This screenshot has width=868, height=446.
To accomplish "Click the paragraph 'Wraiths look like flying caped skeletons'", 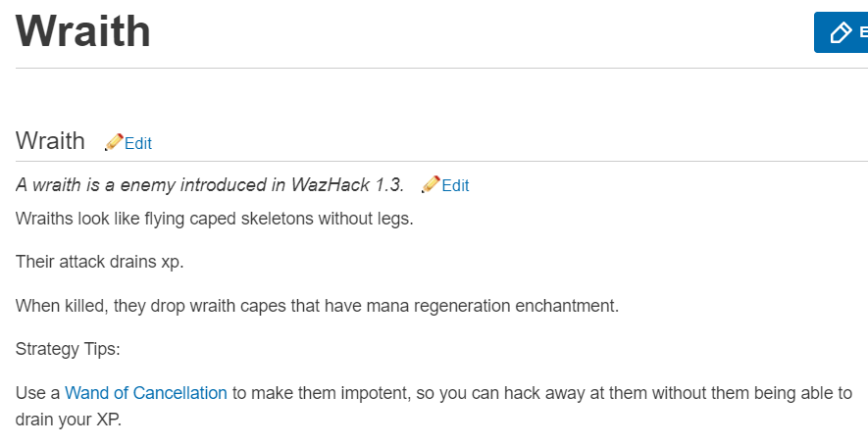I will tap(214, 219).
